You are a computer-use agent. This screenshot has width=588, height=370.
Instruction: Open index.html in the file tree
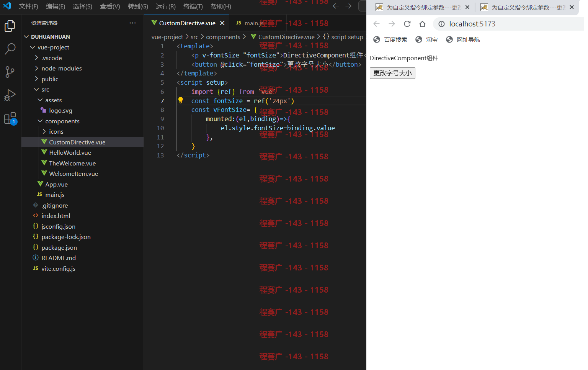click(82, 216)
